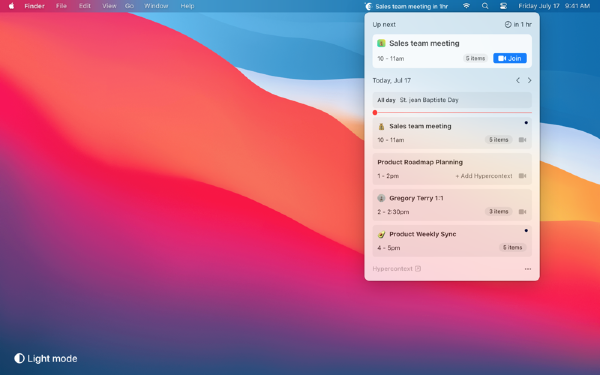Open the Go menu

129,6
